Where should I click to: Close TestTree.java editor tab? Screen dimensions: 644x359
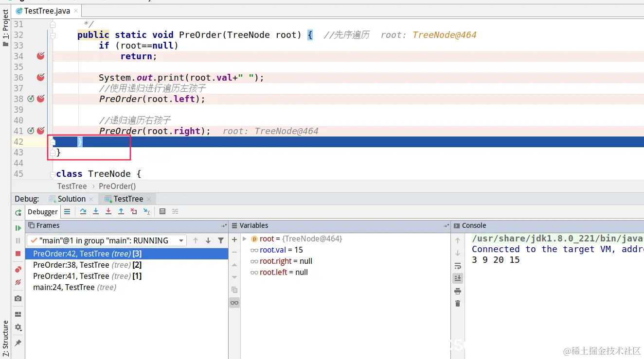click(76, 11)
